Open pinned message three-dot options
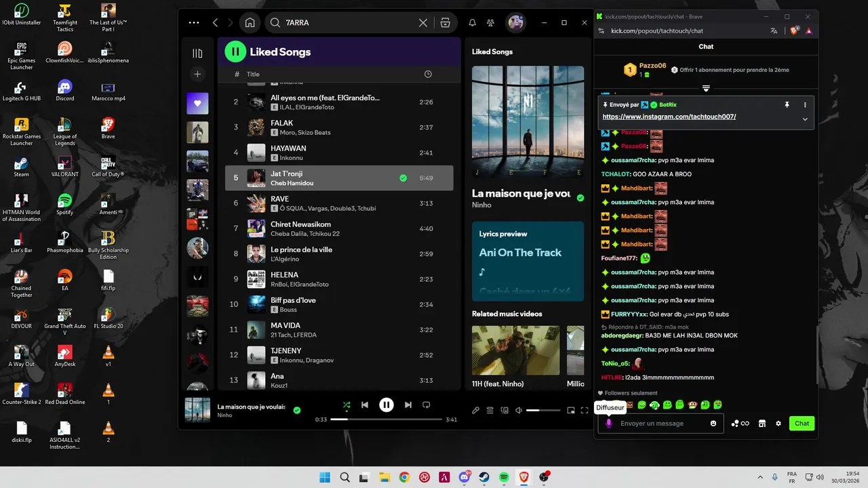Image resolution: width=868 pixels, height=488 pixels. point(805,105)
